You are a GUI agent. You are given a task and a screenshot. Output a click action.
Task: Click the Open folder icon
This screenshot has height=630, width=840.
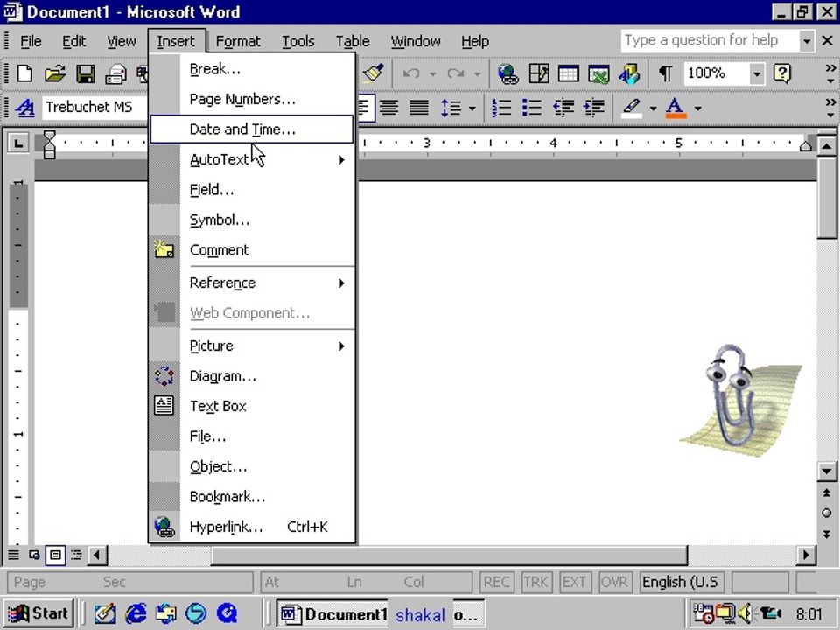55,73
